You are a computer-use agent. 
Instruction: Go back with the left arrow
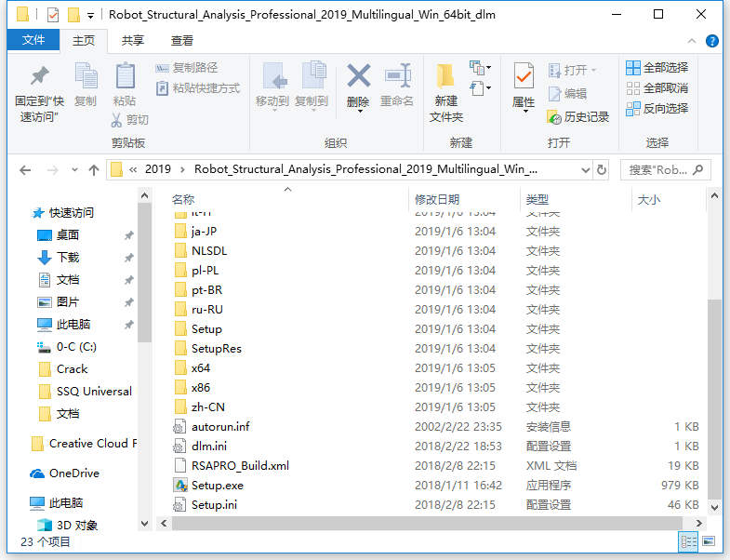click(25, 170)
